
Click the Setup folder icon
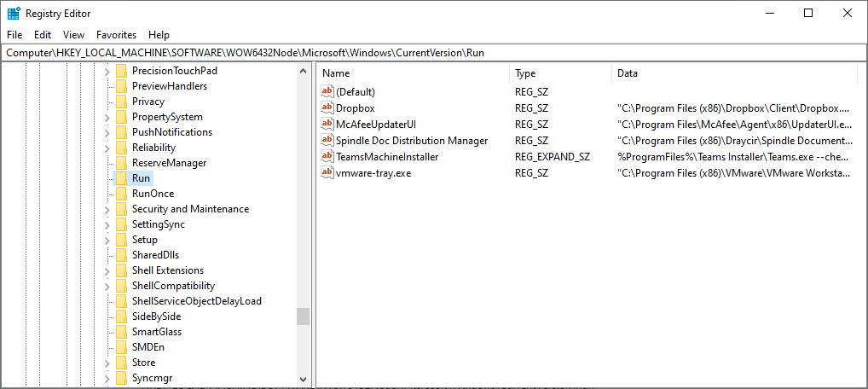122,240
